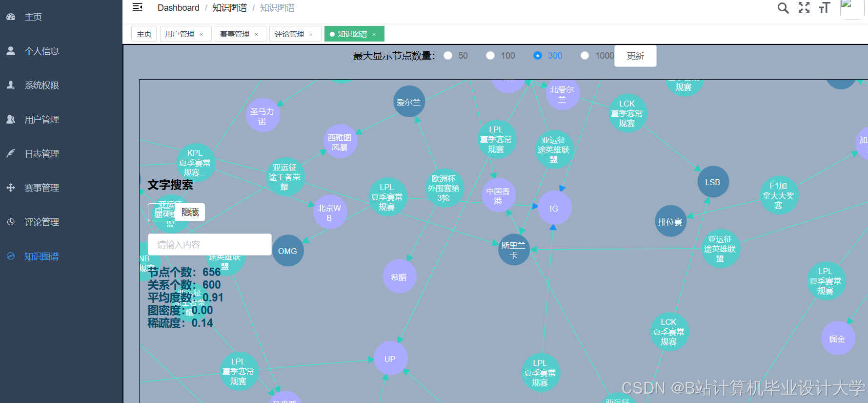
Task: Open the 系统权限 sidebar menu entry
Action: (x=61, y=85)
